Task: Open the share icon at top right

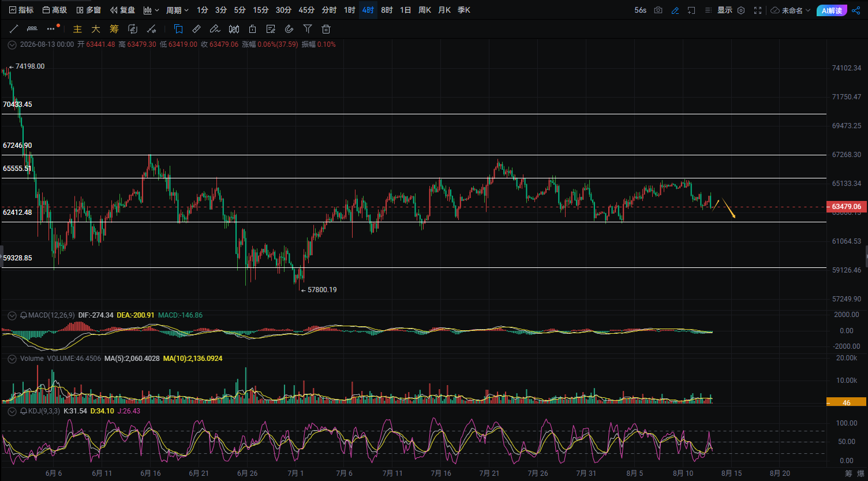Action: click(856, 10)
